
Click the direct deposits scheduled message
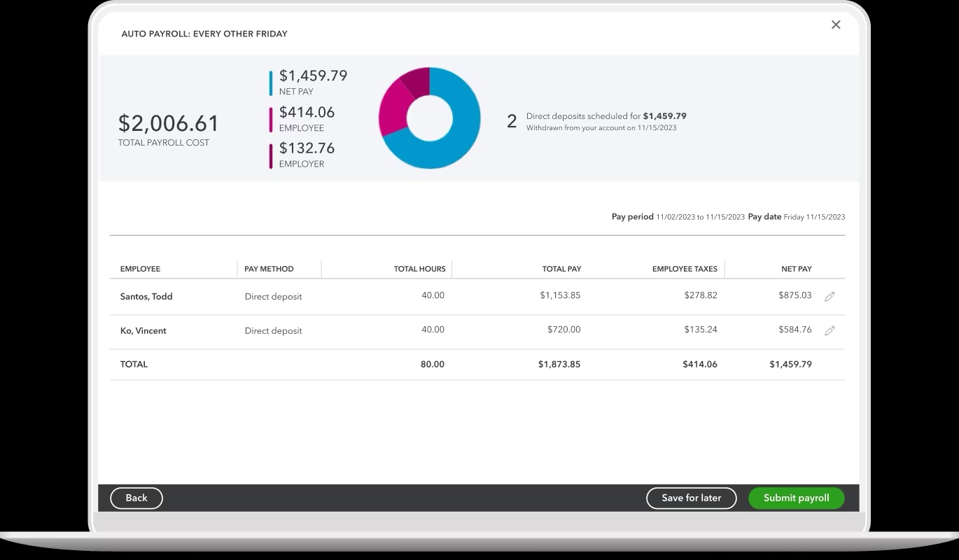point(606,116)
